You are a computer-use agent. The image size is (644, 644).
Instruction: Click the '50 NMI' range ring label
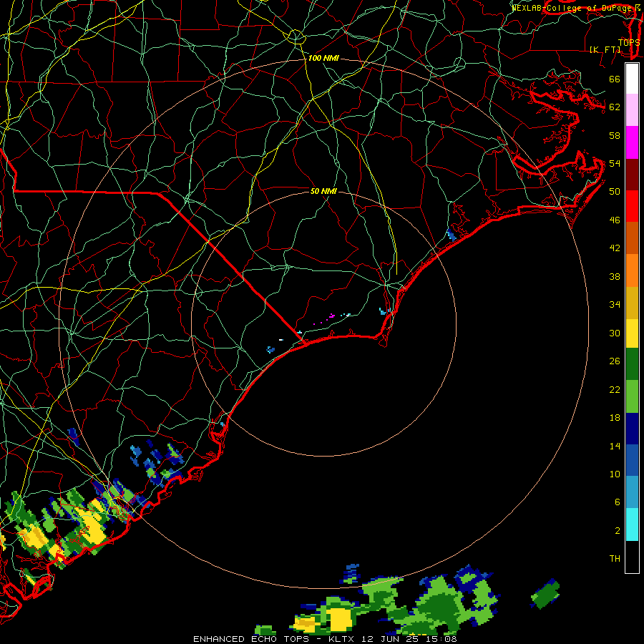tap(323, 191)
